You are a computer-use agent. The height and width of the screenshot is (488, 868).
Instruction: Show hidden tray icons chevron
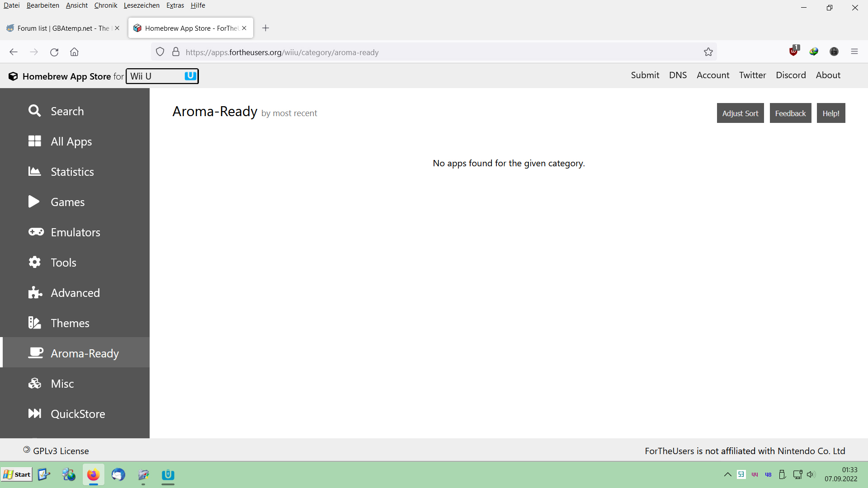coord(727,474)
